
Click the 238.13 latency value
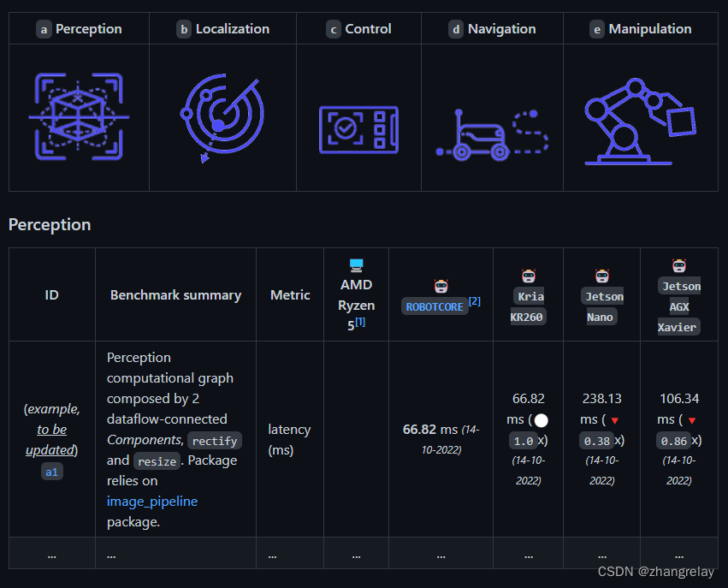tap(602, 399)
